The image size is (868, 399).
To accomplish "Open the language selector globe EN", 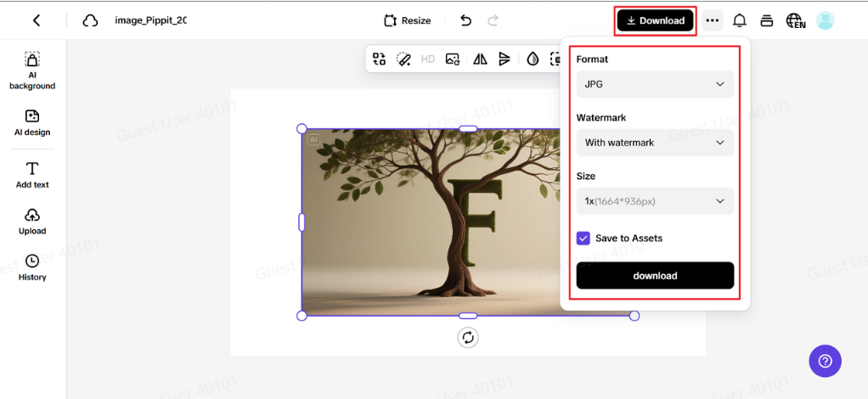I will click(x=795, y=20).
